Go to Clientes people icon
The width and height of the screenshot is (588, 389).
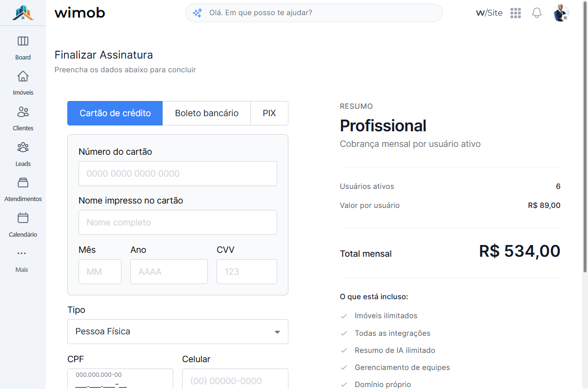pyautogui.click(x=23, y=112)
